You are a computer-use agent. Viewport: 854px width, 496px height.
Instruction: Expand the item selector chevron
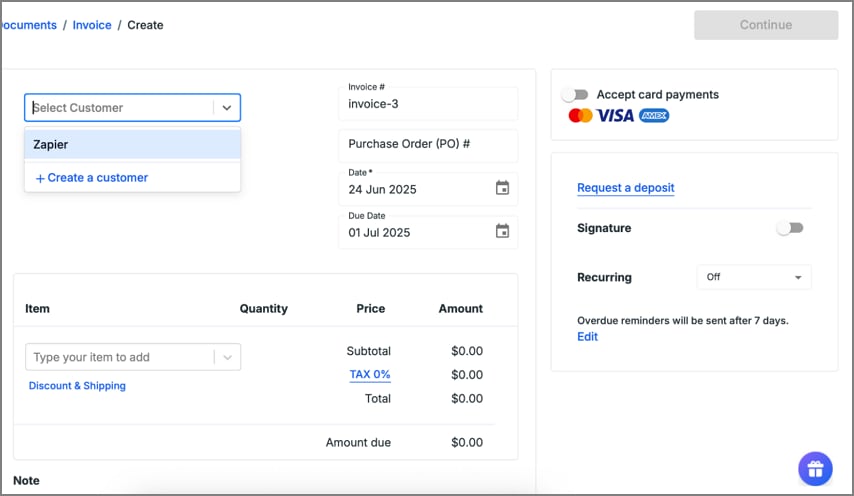coord(228,357)
